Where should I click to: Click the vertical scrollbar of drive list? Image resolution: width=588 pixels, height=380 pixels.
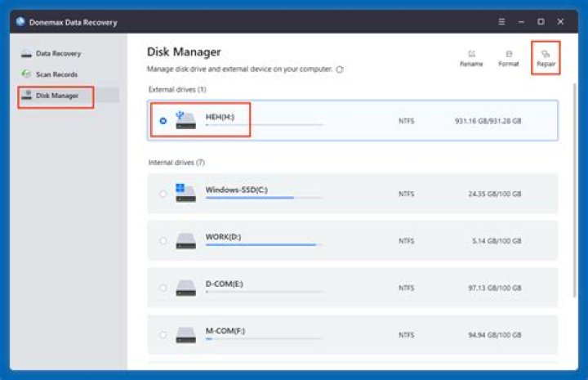(x=574, y=190)
